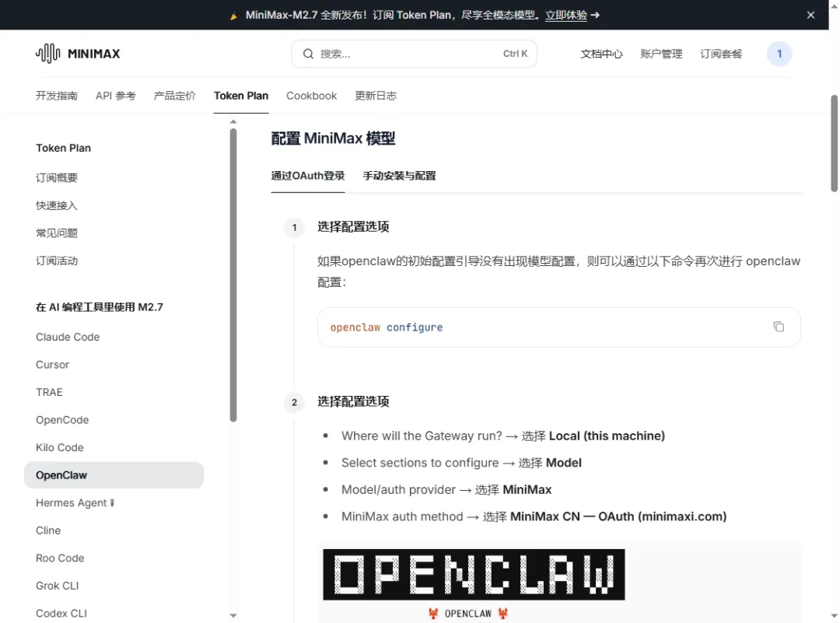Select the highlighted OpenClaw sidebar item
This screenshot has height=623, width=840.
pyautogui.click(x=114, y=475)
